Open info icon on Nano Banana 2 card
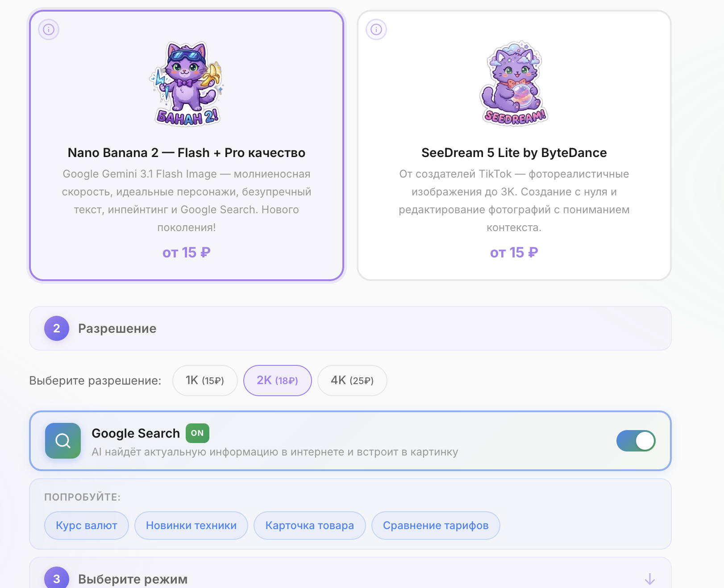This screenshot has height=588, width=724. click(49, 29)
